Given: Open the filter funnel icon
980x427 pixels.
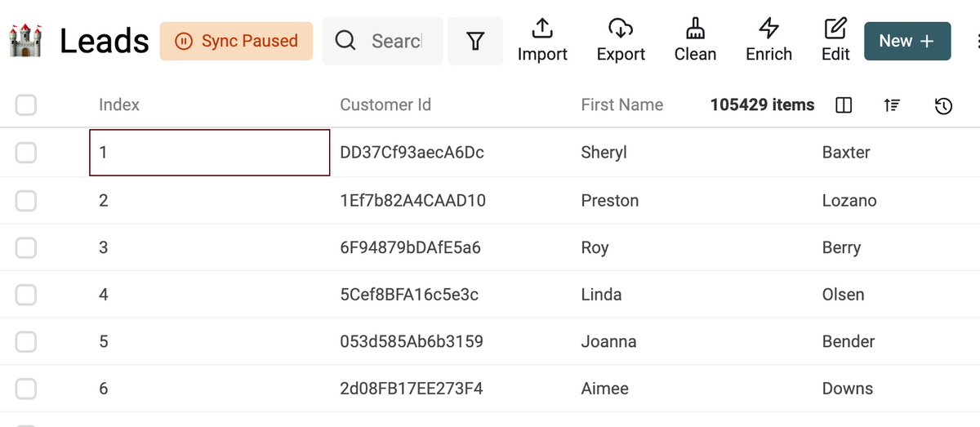Looking at the screenshot, I should click(475, 41).
